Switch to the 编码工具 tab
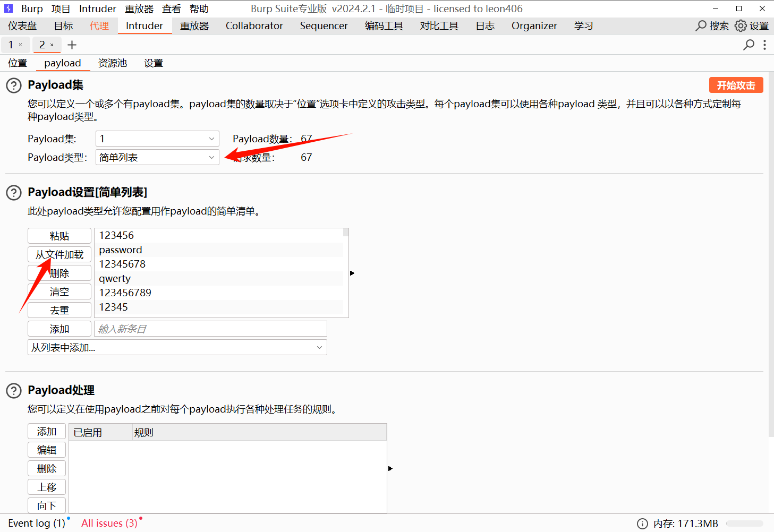The height and width of the screenshot is (532, 774). [x=384, y=25]
